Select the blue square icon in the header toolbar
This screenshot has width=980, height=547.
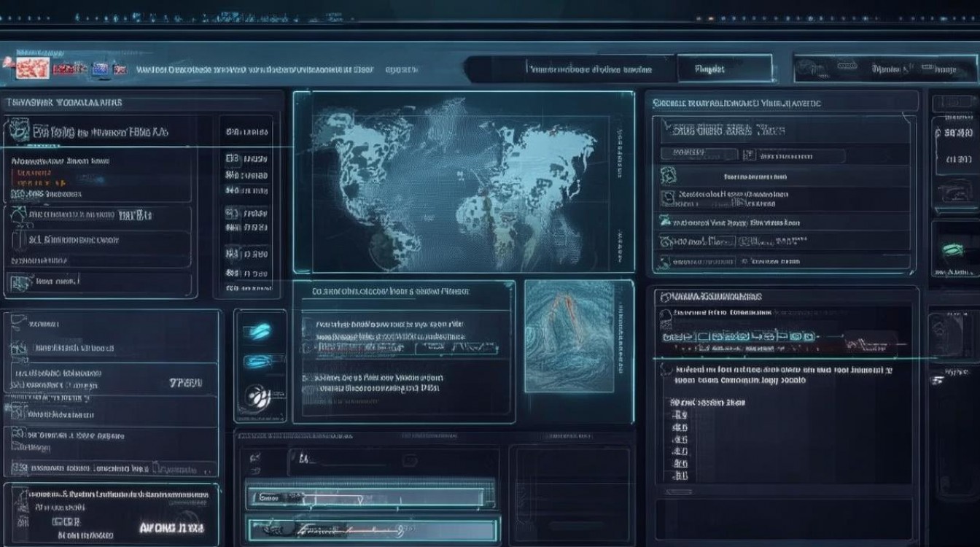pyautogui.click(x=100, y=70)
